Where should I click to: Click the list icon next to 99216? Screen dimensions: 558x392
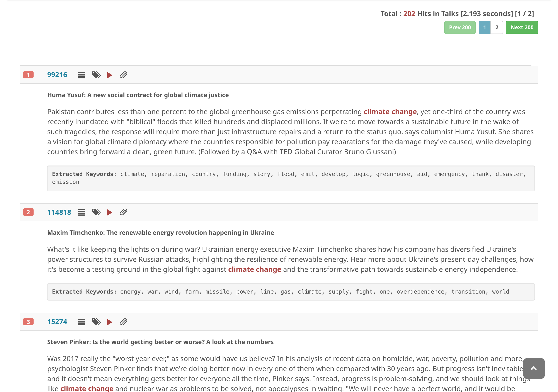pyautogui.click(x=82, y=75)
